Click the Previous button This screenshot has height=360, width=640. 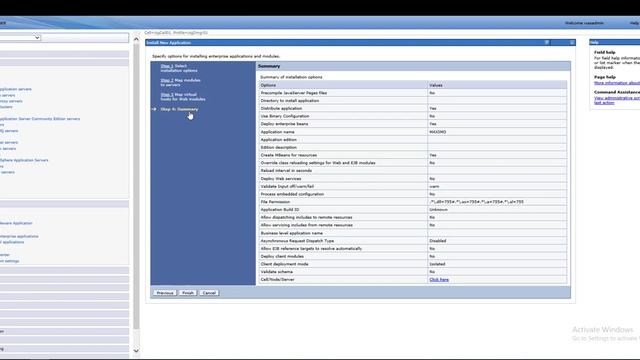pos(165,293)
